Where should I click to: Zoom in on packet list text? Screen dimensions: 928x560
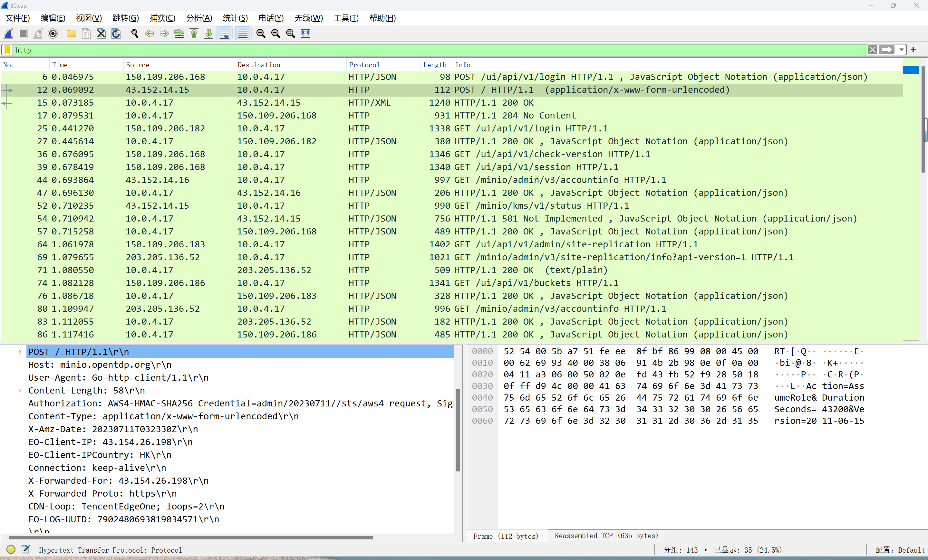click(261, 33)
